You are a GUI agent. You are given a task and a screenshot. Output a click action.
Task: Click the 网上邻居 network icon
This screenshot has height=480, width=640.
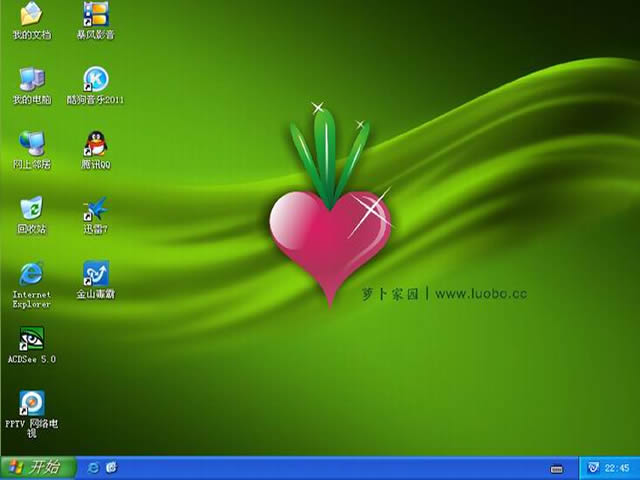pyautogui.click(x=31, y=143)
